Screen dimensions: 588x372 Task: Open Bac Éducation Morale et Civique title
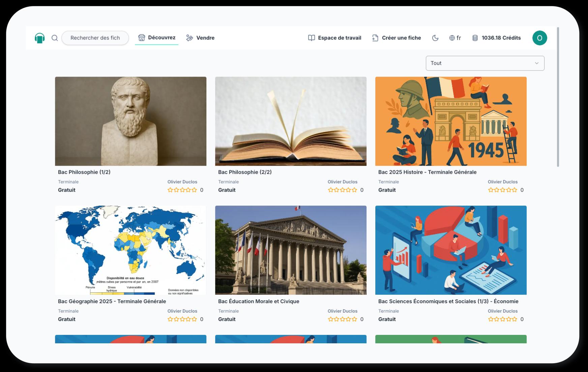[259, 301]
